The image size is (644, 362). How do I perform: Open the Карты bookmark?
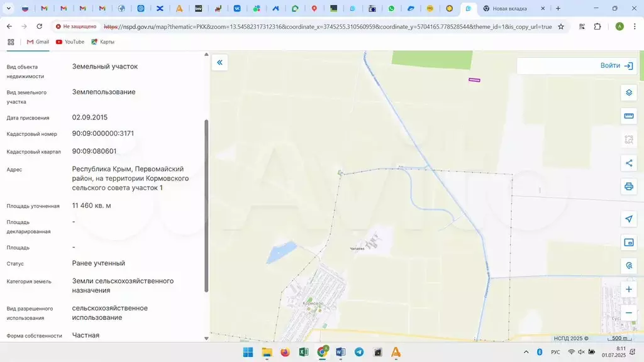[103, 42]
